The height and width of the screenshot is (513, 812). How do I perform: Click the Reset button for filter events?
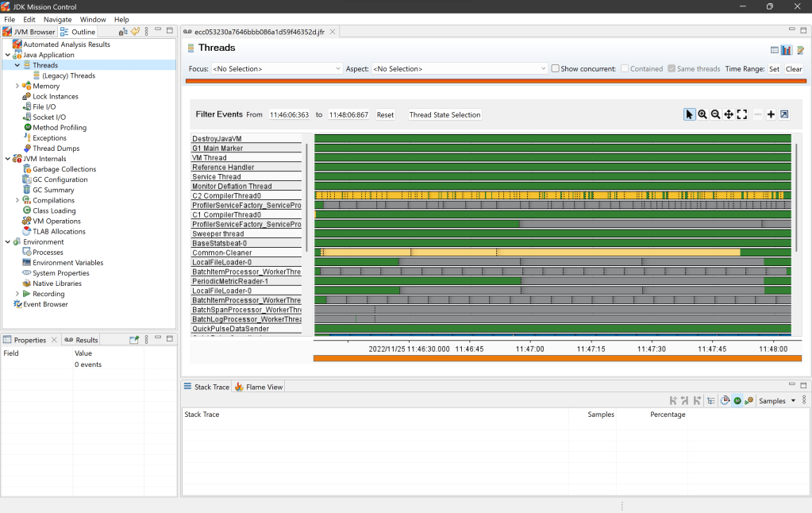[385, 115]
